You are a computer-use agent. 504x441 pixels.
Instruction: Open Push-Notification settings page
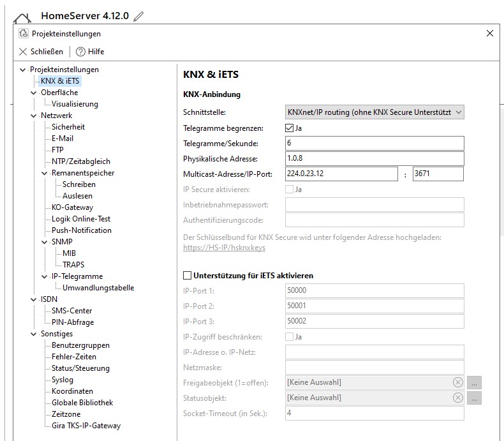click(x=82, y=230)
